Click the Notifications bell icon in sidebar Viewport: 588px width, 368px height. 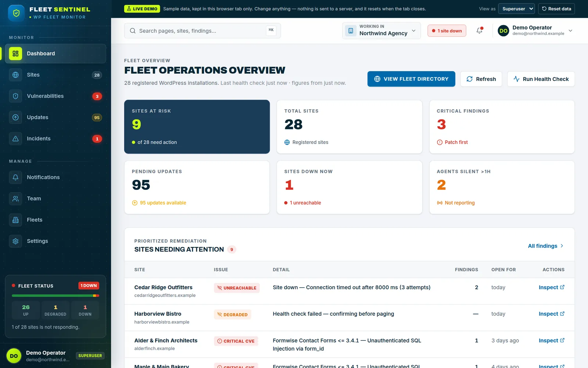(15, 177)
